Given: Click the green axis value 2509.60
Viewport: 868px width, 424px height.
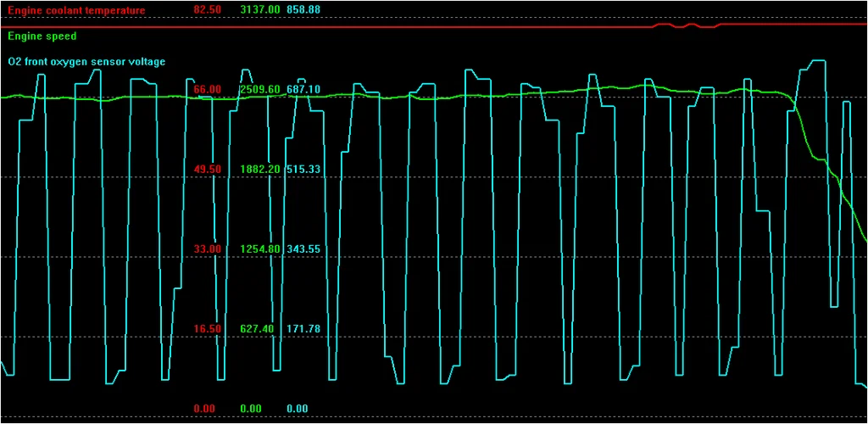Looking at the screenshot, I should (260, 90).
